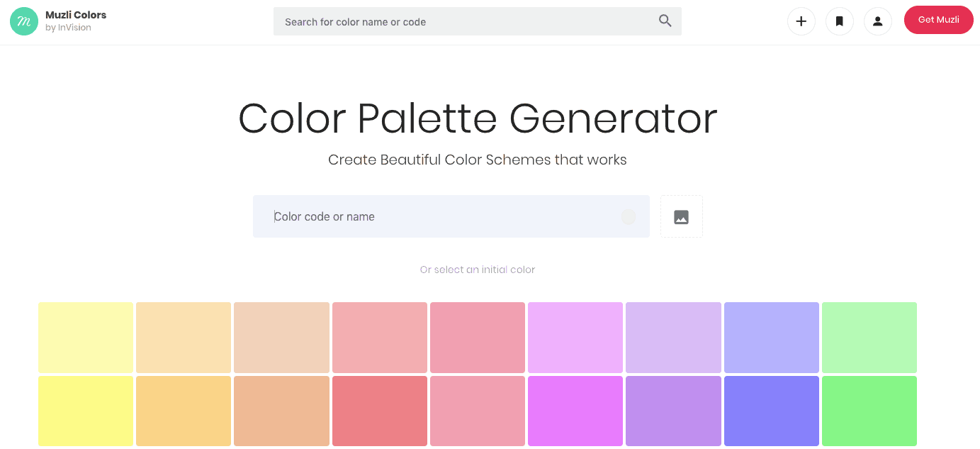
Task: Select the light lavender swatch in top row
Action: [x=673, y=338]
